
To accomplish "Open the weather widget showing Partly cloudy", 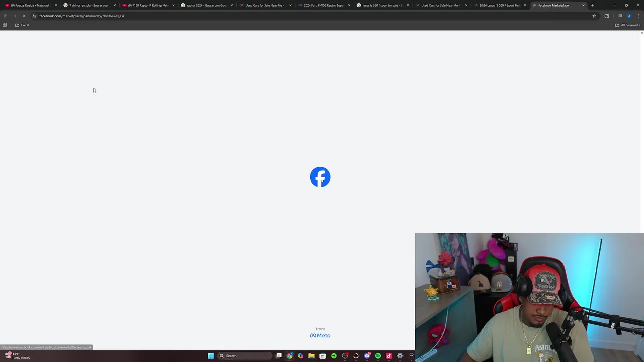I will 18,356.
